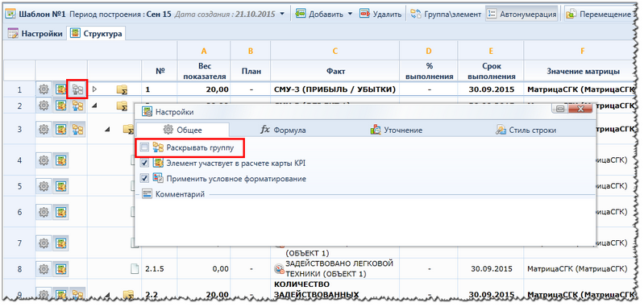This screenshot has height=307, width=644.
Task: Toggle the Автонумерация button
Action: (x=521, y=14)
